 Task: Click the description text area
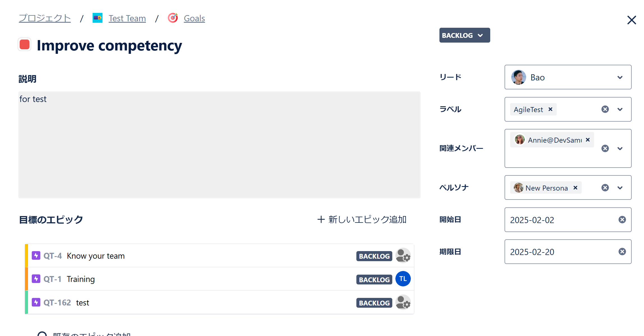[219, 145]
